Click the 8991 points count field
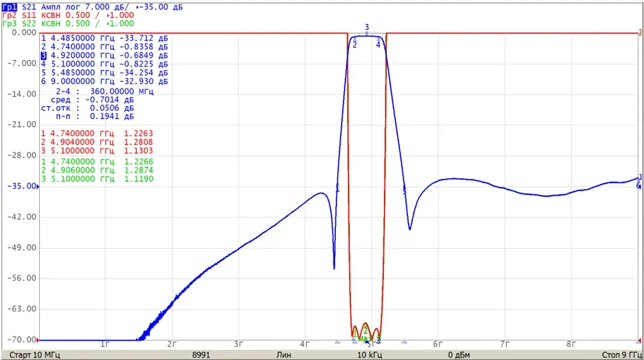Screen dimensions: 644x360 point(201,355)
